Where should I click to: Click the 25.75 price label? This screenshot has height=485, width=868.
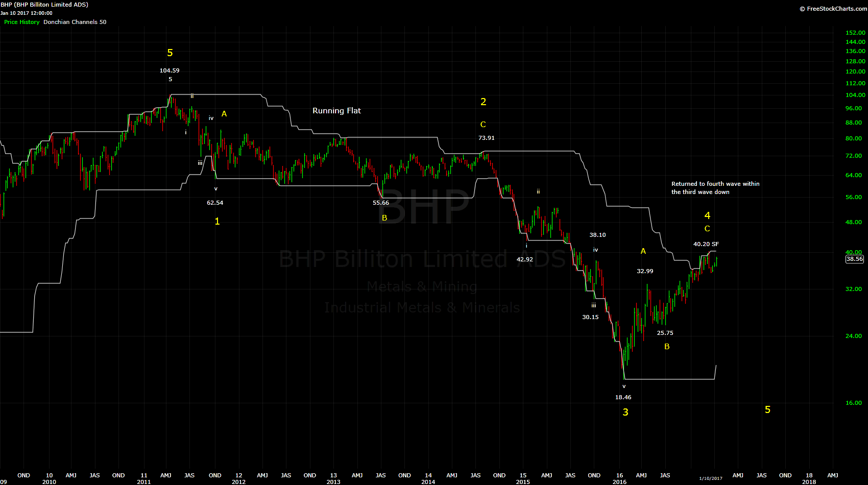(x=665, y=333)
